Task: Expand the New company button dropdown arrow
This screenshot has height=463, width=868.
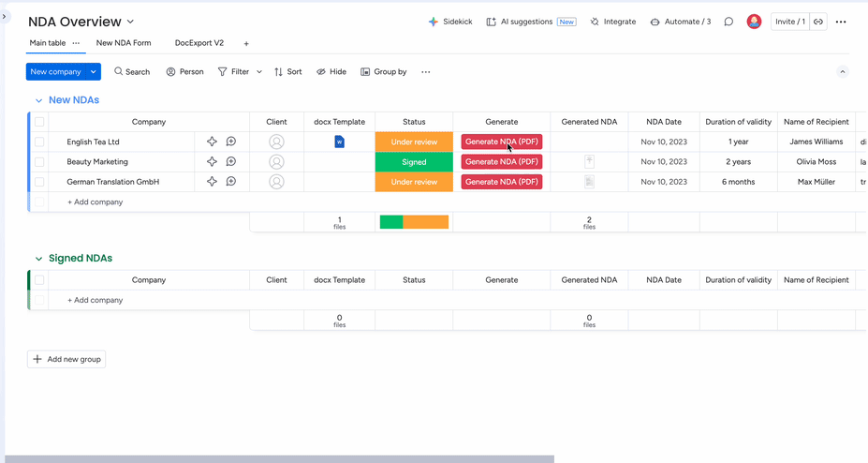Action: (94, 71)
